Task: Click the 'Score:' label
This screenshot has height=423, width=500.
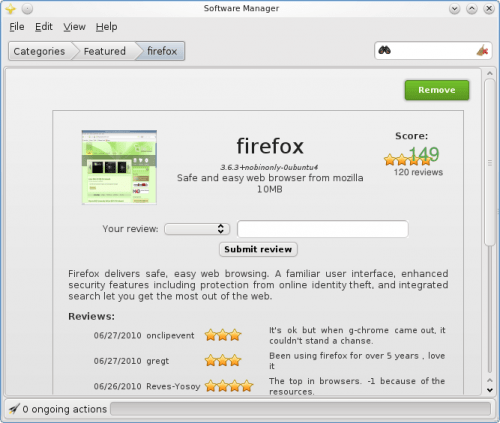Action: click(x=412, y=136)
